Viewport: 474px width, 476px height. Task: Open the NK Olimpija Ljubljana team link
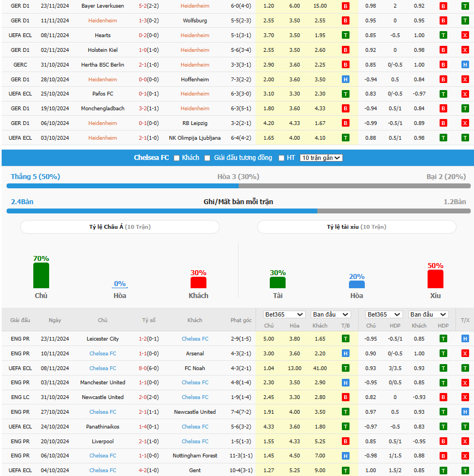pos(194,138)
